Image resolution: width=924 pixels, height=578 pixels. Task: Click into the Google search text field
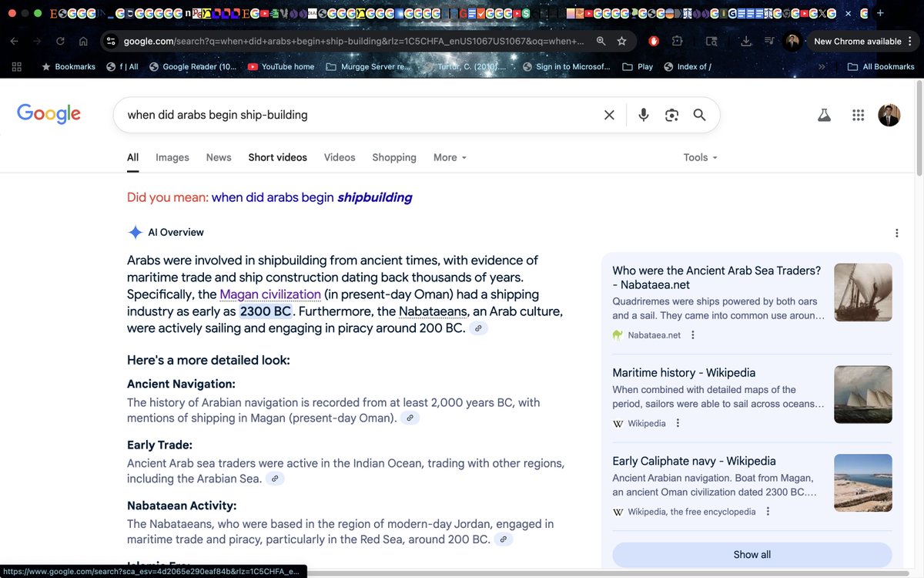click(362, 115)
